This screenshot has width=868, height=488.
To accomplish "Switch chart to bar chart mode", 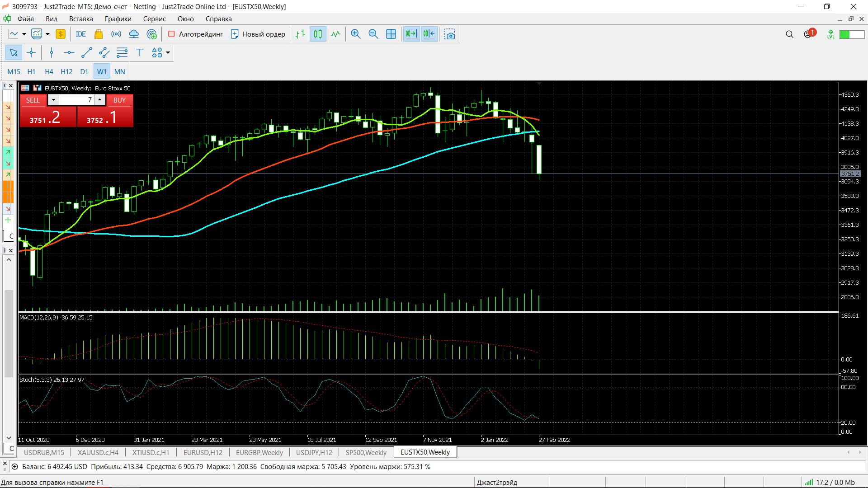I will point(300,34).
